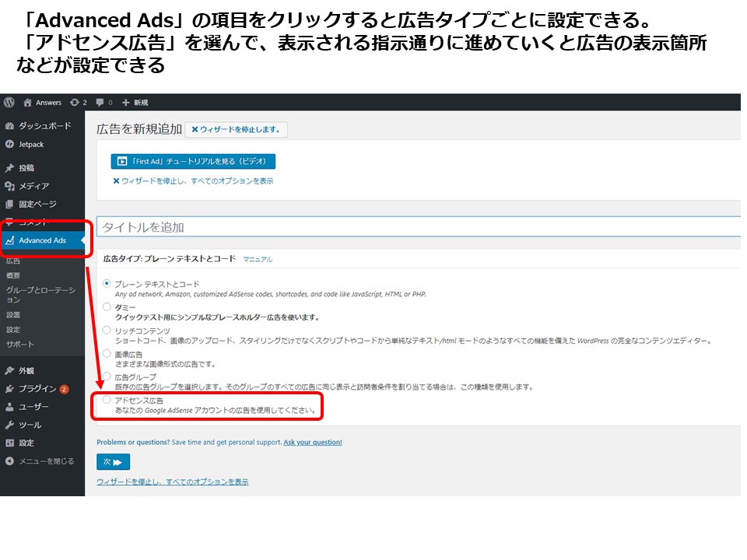Screen dimensions: 747x560
Task: Open the 設置 submenu item
Action: 13,315
